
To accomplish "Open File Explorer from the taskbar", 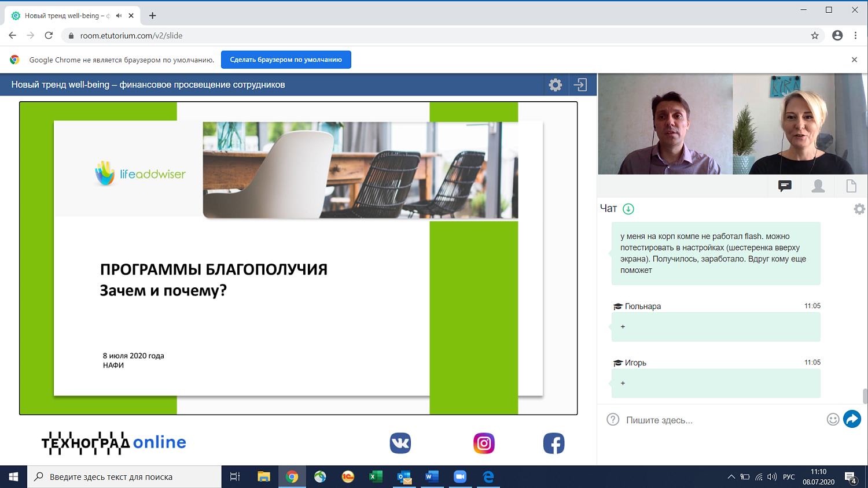I will (x=264, y=477).
